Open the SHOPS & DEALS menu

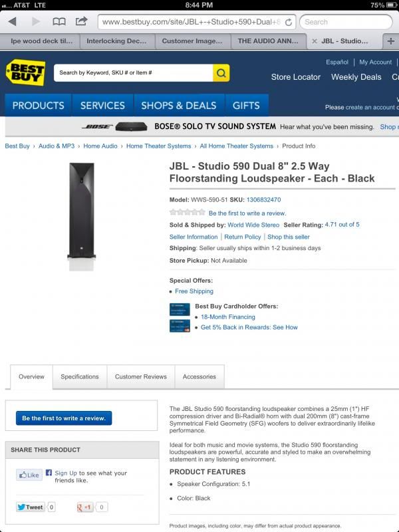[x=179, y=106]
